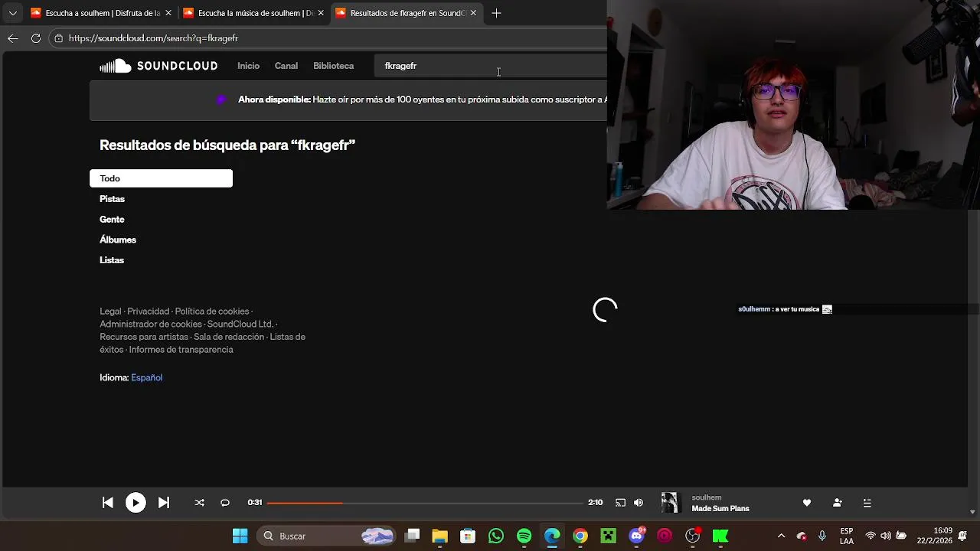Show hidden system tray icons

pyautogui.click(x=781, y=536)
